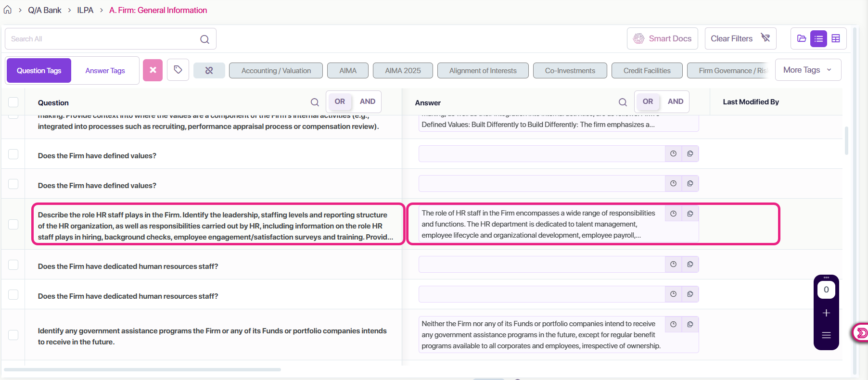Open history for second dedicated HR staff answer
This screenshot has width=868, height=380.
click(673, 294)
